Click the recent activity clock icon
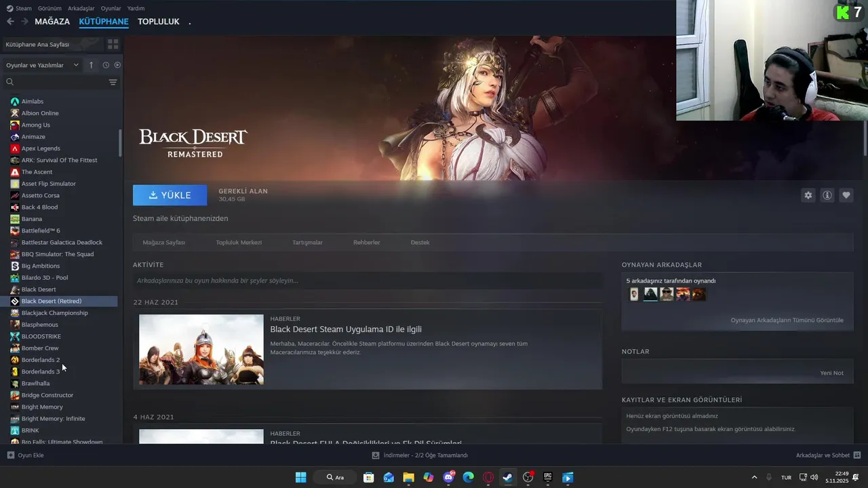 [x=106, y=65]
